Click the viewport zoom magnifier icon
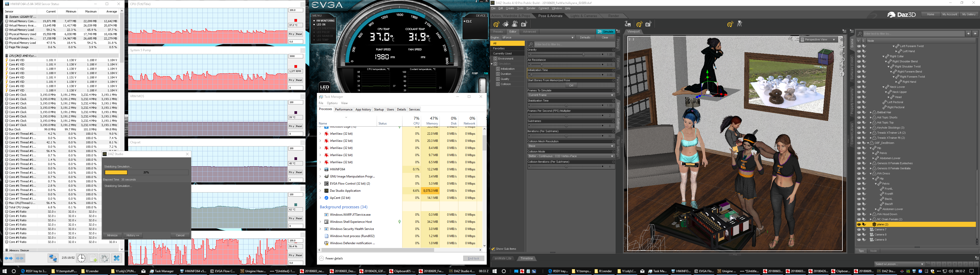Image resolution: width=980 pixels, height=275 pixels. click(842, 60)
